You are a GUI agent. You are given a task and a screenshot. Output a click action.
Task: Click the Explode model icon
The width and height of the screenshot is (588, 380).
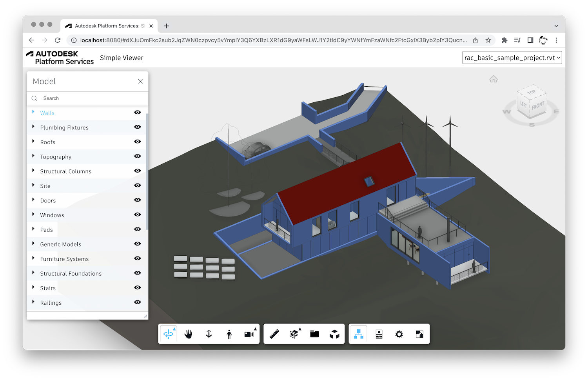pyautogui.click(x=335, y=334)
